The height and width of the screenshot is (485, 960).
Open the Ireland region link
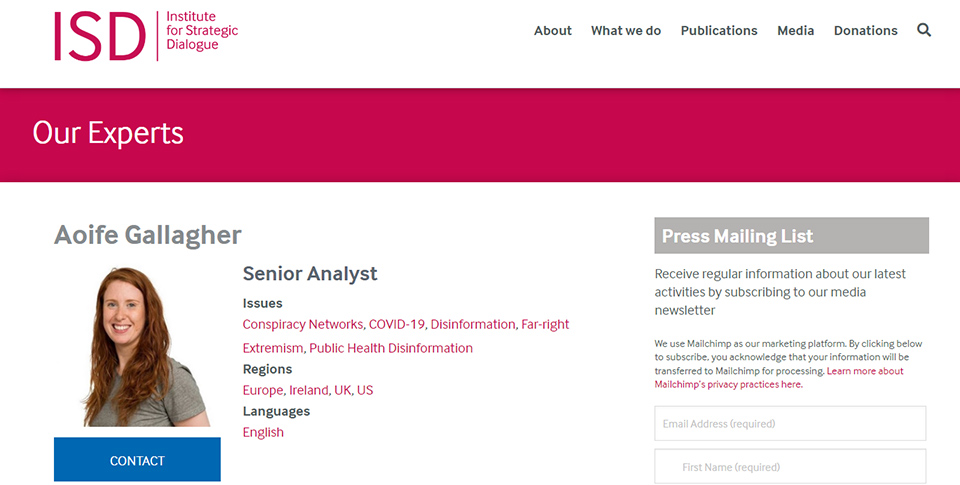[x=309, y=390]
